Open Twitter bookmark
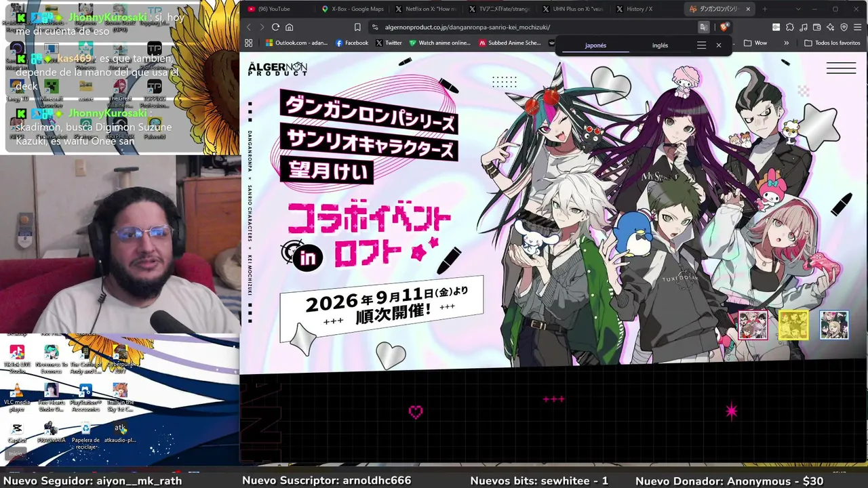The image size is (868, 488). 389,43
